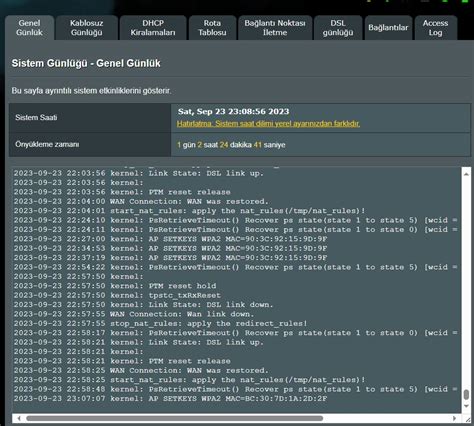Click the horizontal scroll right arrow
This screenshot has height=426, width=474.
(x=454, y=418)
